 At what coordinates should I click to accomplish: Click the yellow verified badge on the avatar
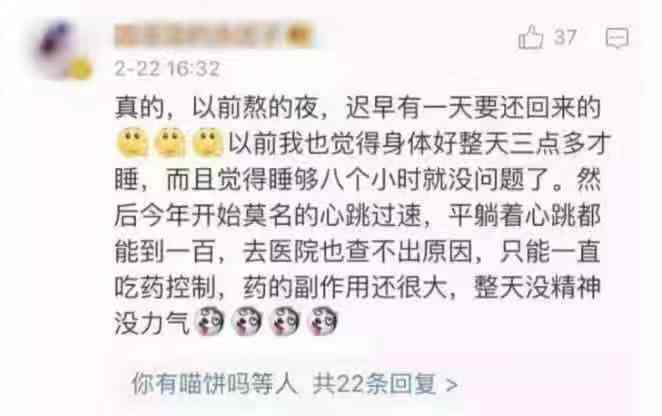click(79, 69)
